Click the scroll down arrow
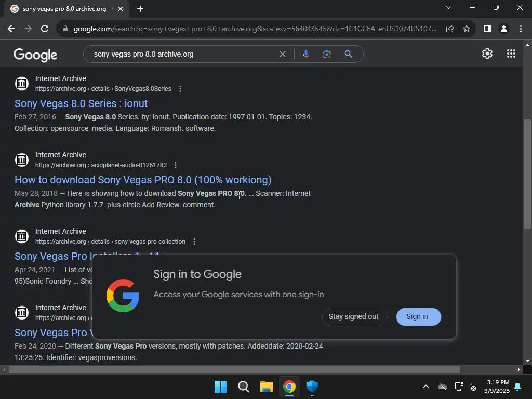532x399 pixels. click(x=527, y=361)
